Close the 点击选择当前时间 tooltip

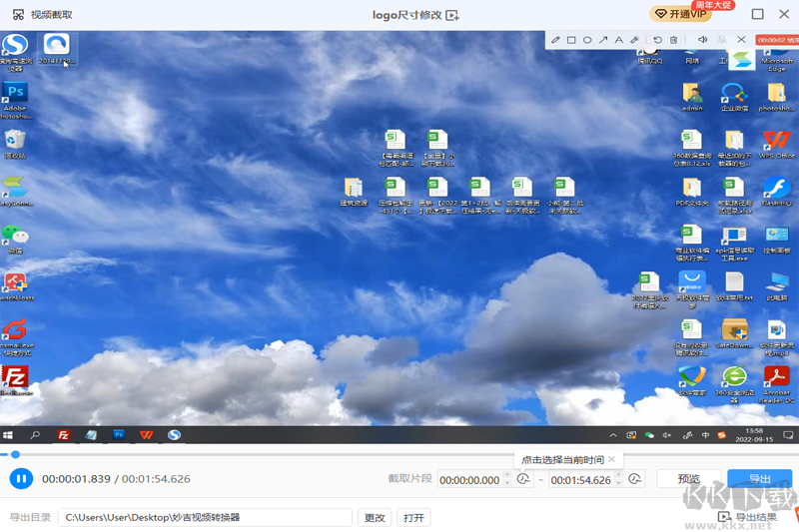click(x=612, y=459)
